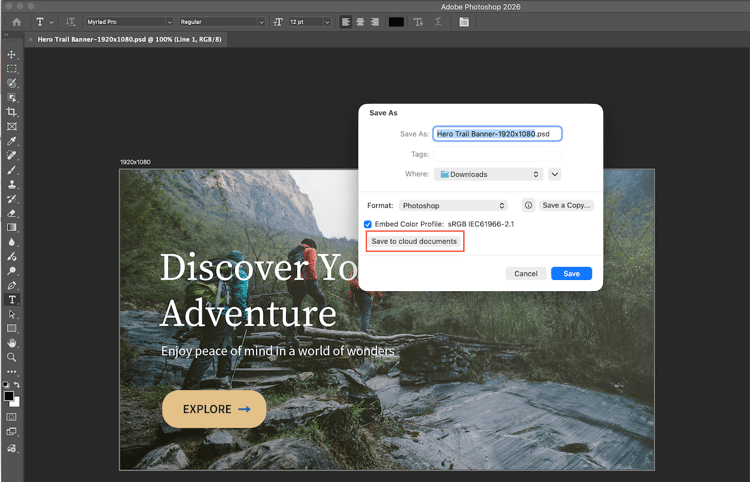Select the Rectangular Marquee tool
The height and width of the screenshot is (482, 750).
click(x=11, y=69)
